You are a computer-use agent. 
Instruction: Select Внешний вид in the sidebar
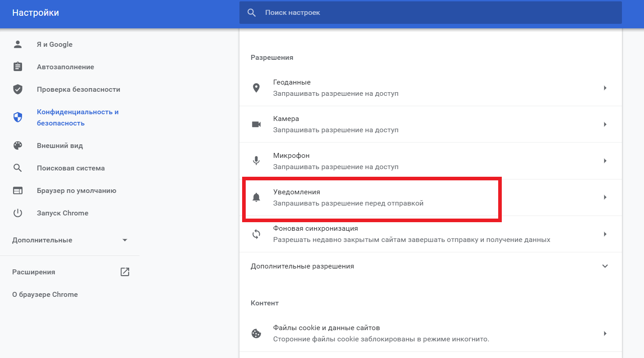click(60, 146)
